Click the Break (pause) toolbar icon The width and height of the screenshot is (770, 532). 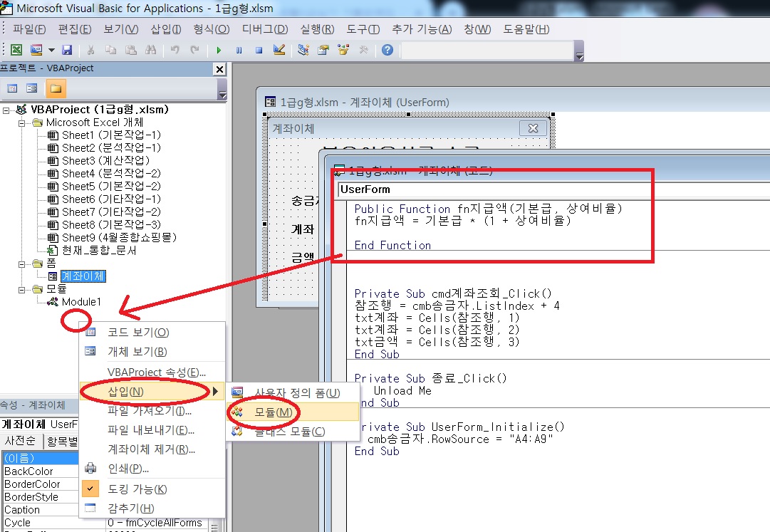tap(239, 50)
